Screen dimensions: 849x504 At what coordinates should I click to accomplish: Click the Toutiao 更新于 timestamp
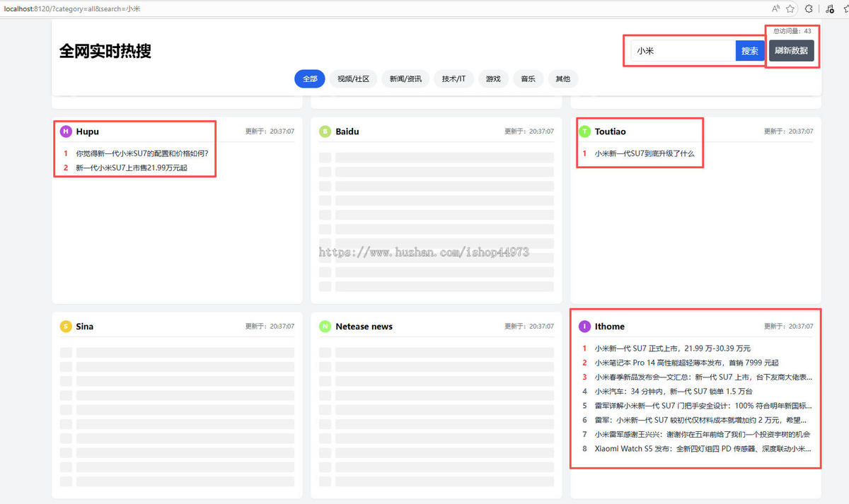point(788,131)
